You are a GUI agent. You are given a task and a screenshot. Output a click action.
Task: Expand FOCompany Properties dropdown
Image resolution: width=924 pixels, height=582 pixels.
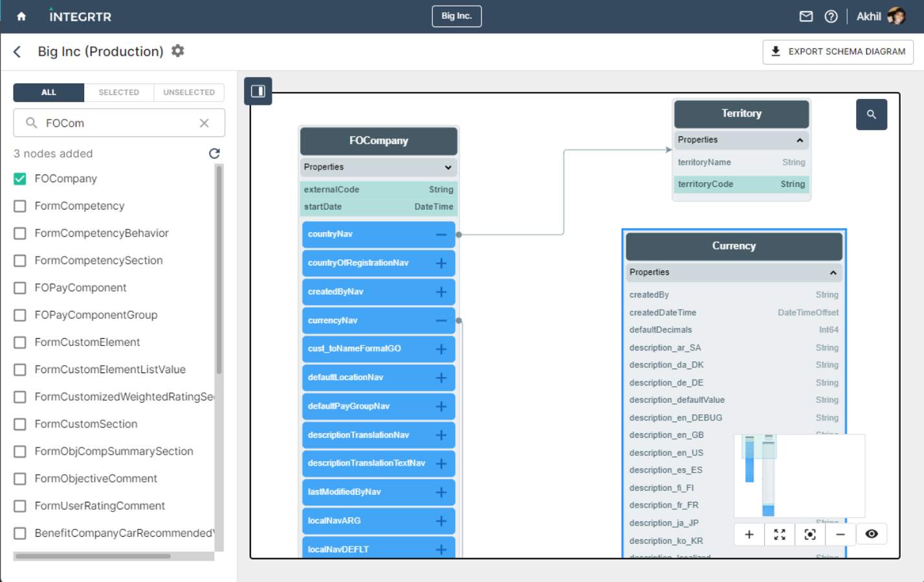[448, 167]
